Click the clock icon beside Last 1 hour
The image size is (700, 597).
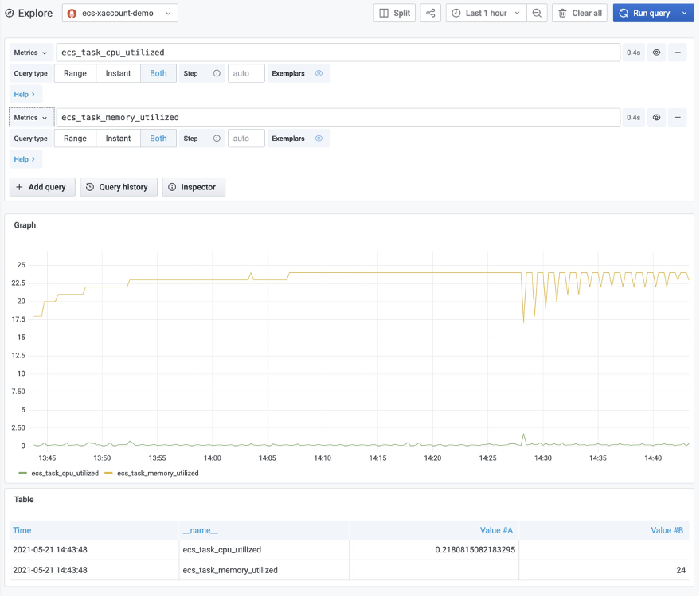coord(456,13)
